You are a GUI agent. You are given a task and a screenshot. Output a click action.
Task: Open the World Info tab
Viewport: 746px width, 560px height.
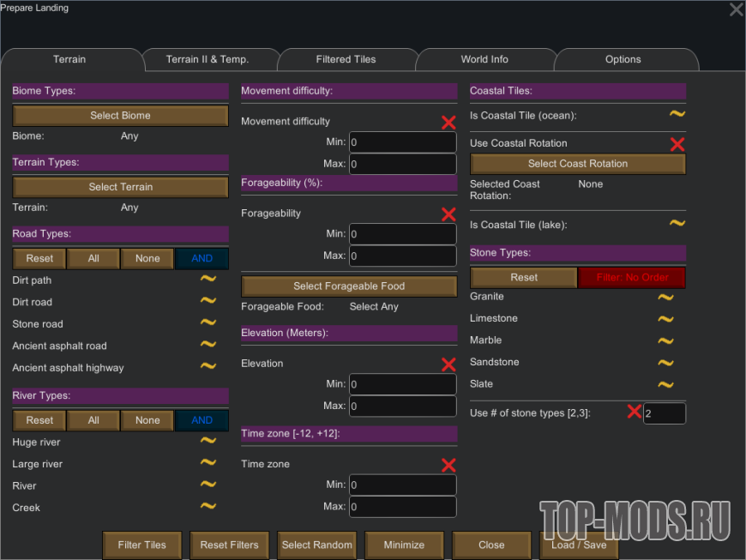tap(484, 60)
